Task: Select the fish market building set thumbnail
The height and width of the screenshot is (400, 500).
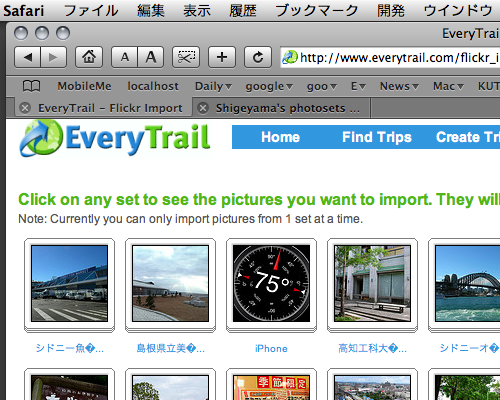Action: coord(69,283)
